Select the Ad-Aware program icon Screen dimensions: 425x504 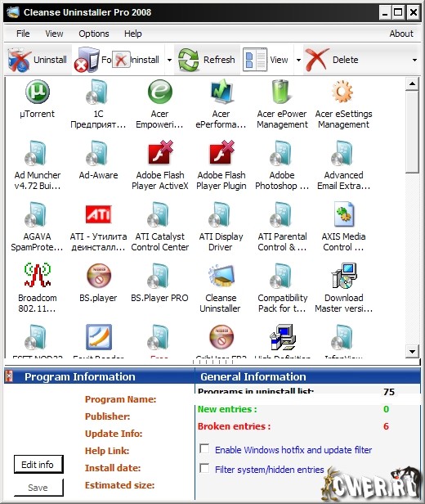point(98,153)
